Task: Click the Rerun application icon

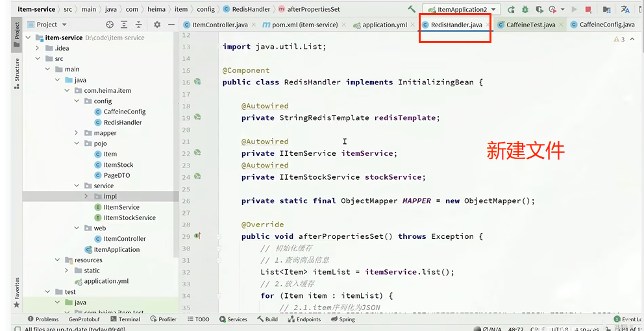Action: pos(512,9)
